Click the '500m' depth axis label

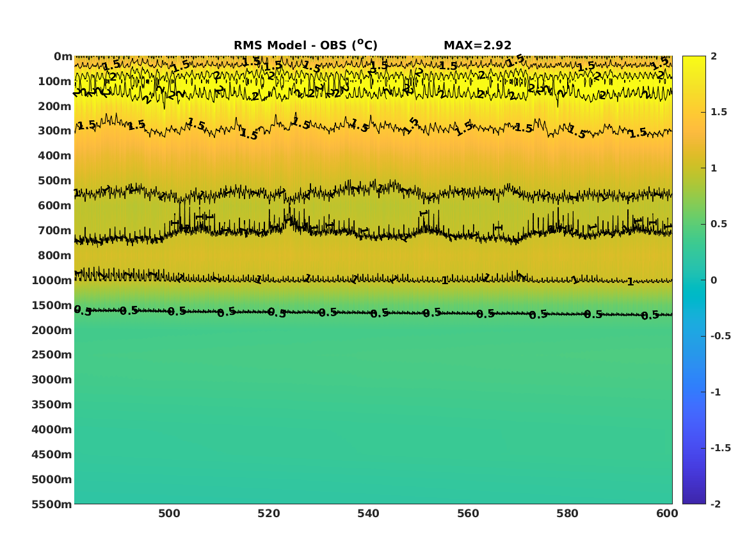(55, 181)
